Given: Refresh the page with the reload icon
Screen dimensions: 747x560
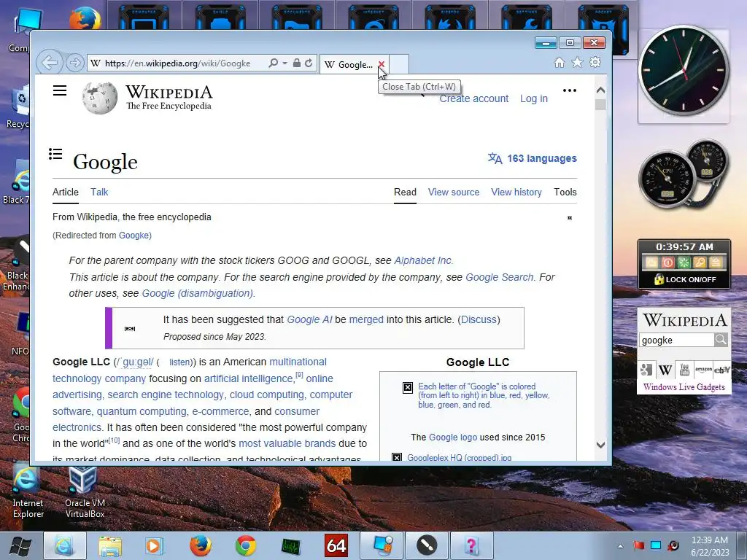Looking at the screenshot, I should (x=309, y=63).
